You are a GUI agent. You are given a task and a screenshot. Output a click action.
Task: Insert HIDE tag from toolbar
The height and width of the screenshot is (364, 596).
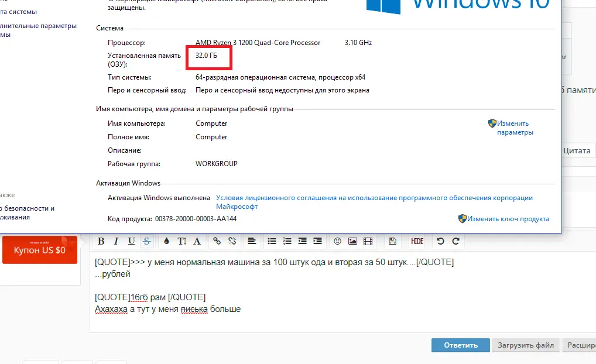[x=417, y=241]
